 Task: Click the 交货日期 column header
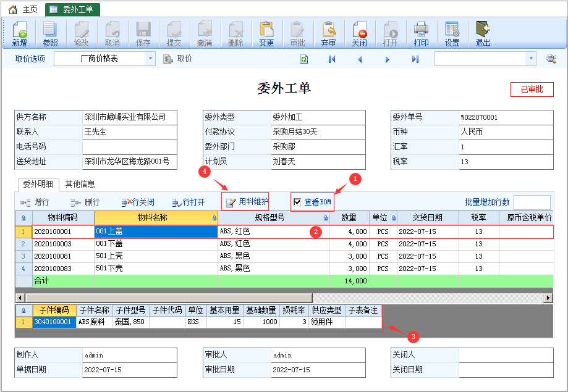pyautogui.click(x=428, y=218)
